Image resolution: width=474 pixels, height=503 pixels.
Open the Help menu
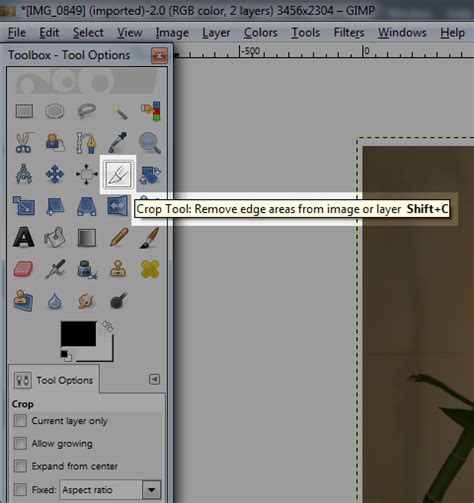[452, 33]
